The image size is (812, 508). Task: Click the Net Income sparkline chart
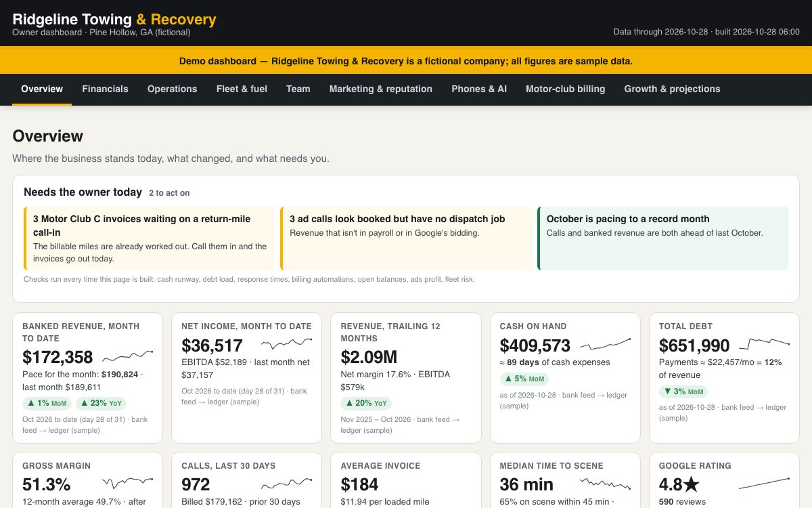(287, 343)
